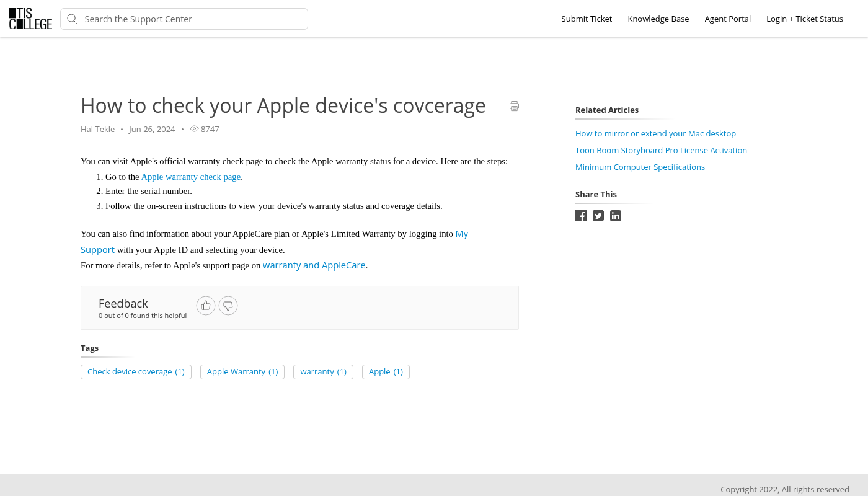The image size is (868, 496).
Task: Share this article on LinkedIn
Action: click(616, 216)
